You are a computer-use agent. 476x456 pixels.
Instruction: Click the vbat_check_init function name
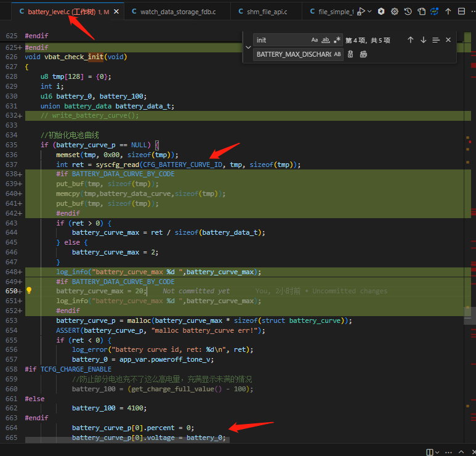(x=74, y=57)
